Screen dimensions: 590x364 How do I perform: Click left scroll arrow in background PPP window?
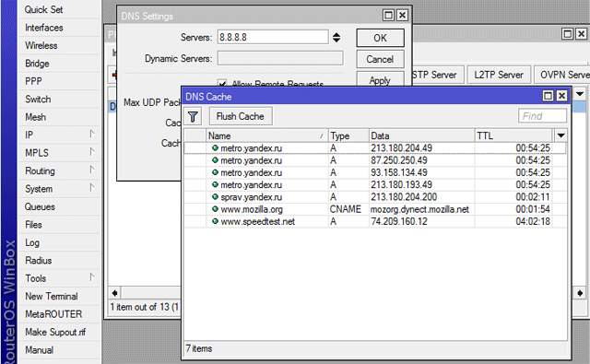click(x=114, y=292)
